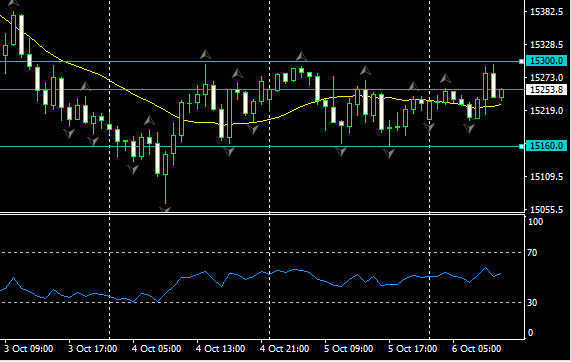
Task: Click the RSI 30 level label
Action: point(532,303)
